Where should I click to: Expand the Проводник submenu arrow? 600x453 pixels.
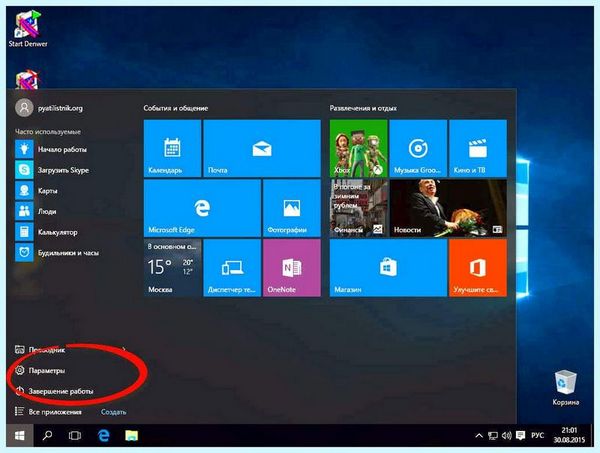click(x=124, y=349)
